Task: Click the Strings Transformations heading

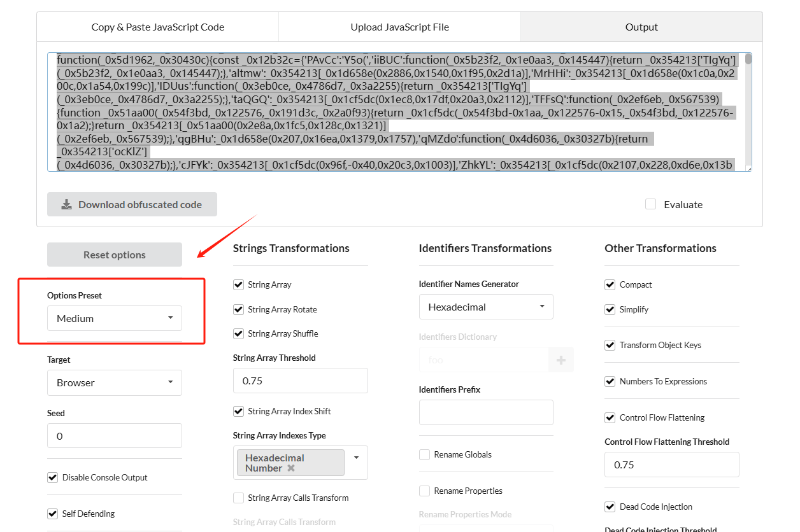Action: pos(291,248)
